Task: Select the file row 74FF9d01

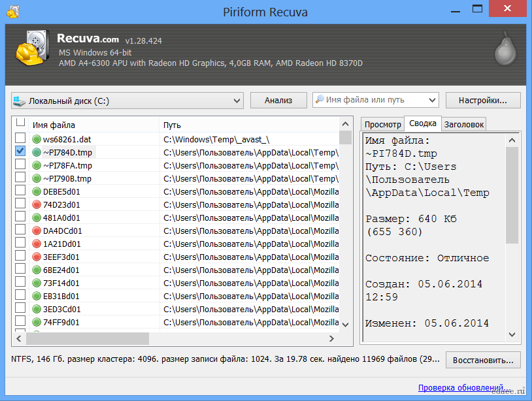Action: (x=176, y=322)
